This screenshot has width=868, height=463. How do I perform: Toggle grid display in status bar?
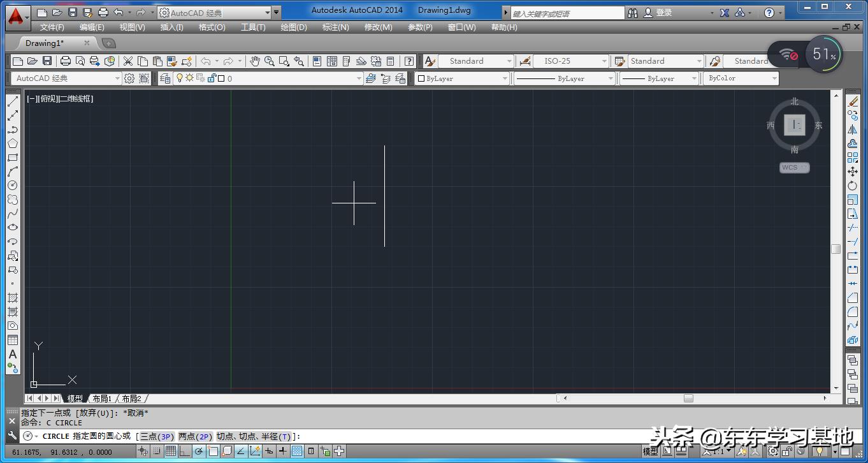coord(171,452)
